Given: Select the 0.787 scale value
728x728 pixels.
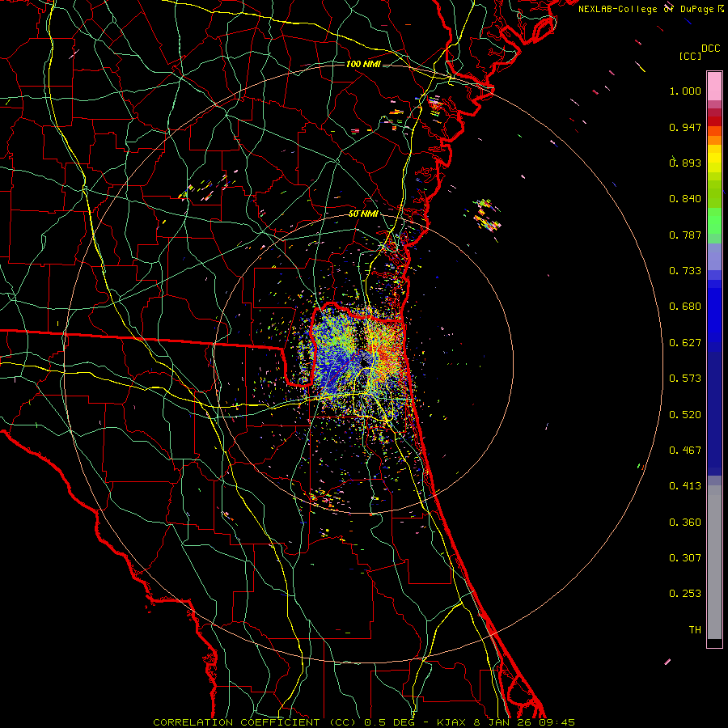Looking at the screenshot, I should point(685,235).
